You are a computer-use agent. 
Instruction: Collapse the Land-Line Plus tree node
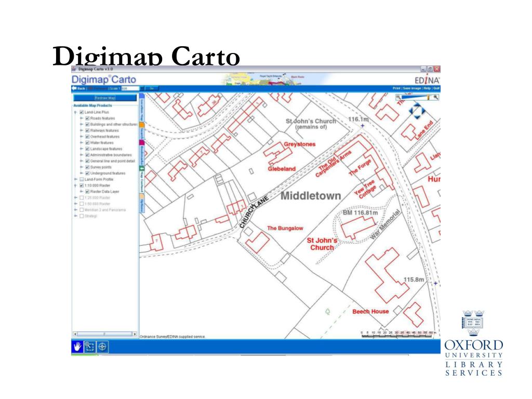point(76,112)
